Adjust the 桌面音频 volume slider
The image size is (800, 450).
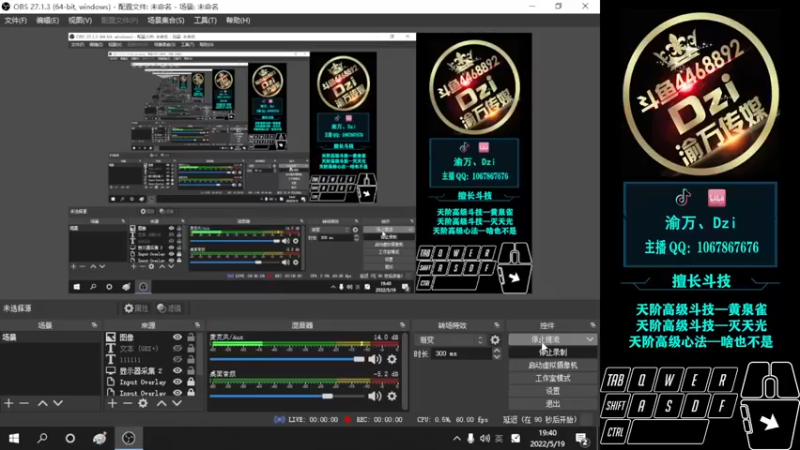tap(287, 396)
